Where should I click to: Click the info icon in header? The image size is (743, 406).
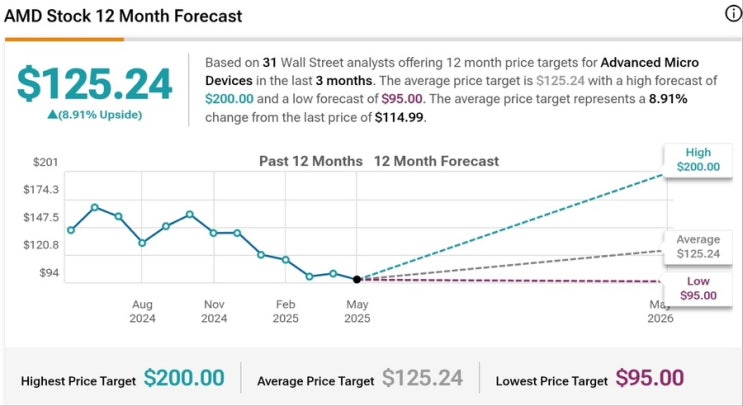coord(732,13)
